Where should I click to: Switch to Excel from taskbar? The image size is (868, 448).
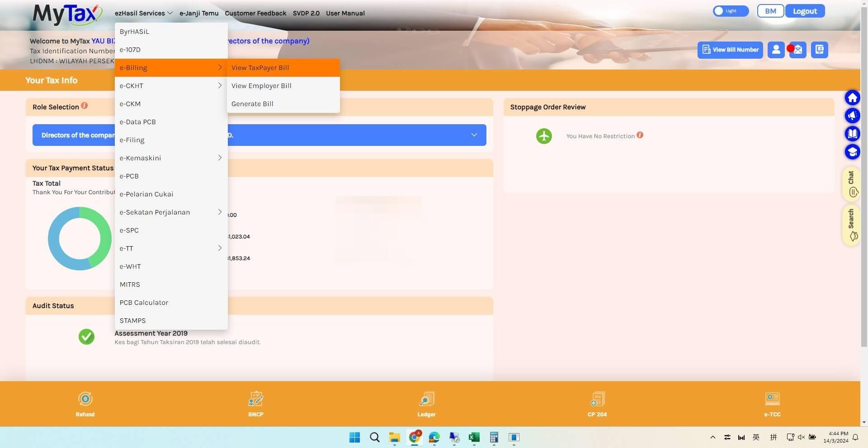[x=474, y=437]
